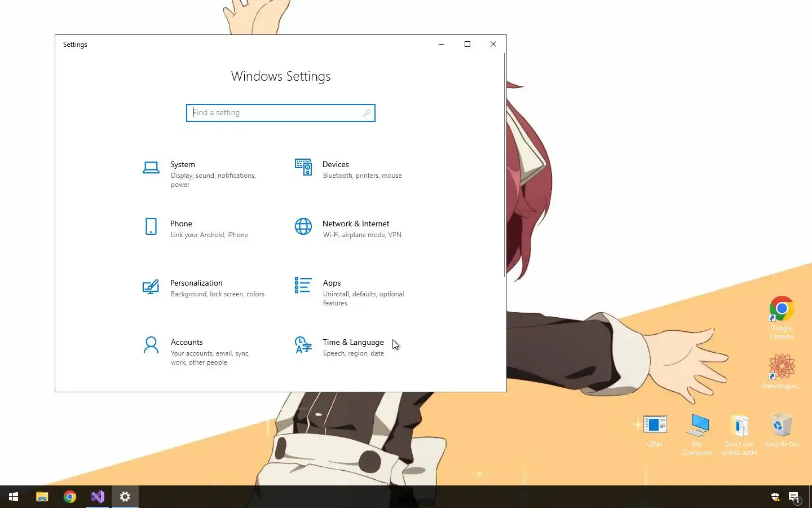Open the System settings laptop icon

[x=151, y=168]
